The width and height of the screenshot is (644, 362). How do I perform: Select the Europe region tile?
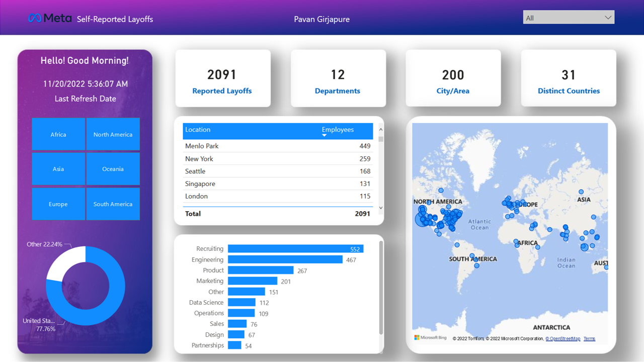click(x=58, y=204)
